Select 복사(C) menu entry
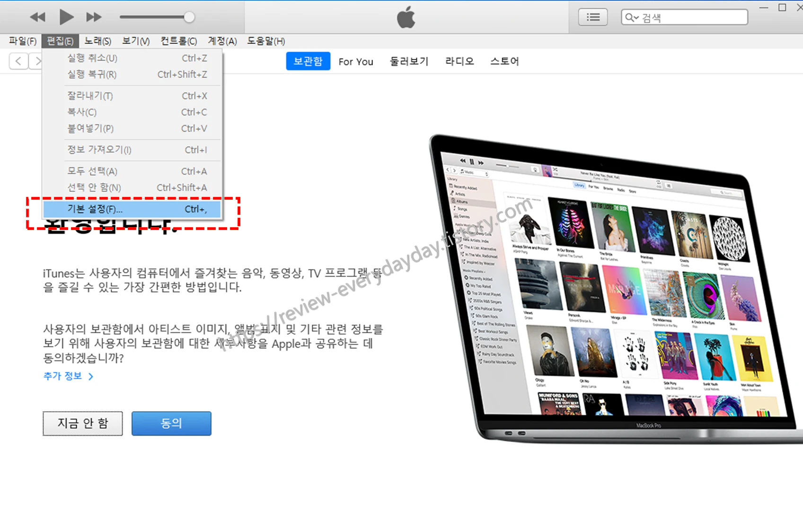The image size is (803, 532). coord(132,112)
